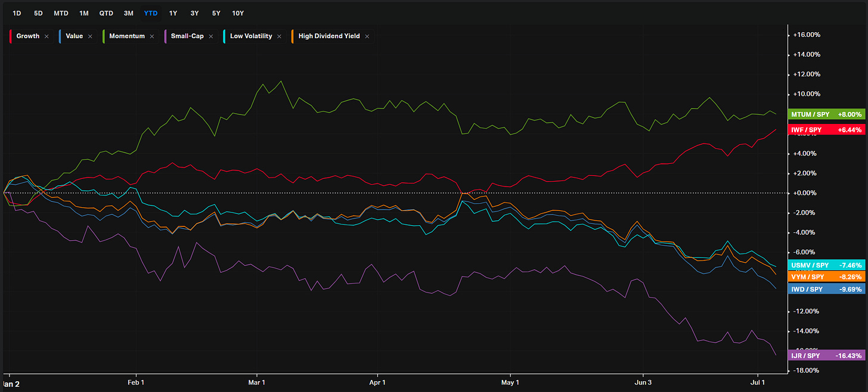The height and width of the screenshot is (392, 868).
Task: Remove Low Volatility series with its X
Action: (x=279, y=36)
